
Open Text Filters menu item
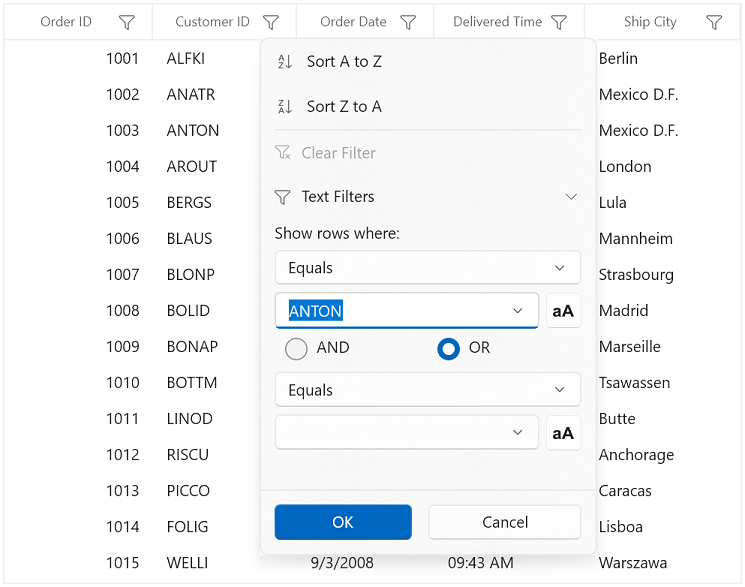pyautogui.click(x=428, y=197)
